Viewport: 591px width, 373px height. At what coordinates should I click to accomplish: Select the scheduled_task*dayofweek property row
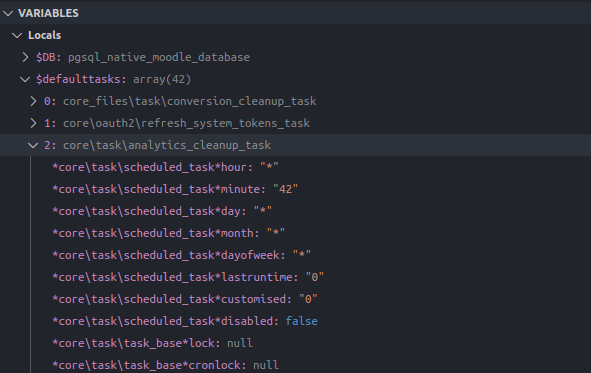tap(296, 255)
